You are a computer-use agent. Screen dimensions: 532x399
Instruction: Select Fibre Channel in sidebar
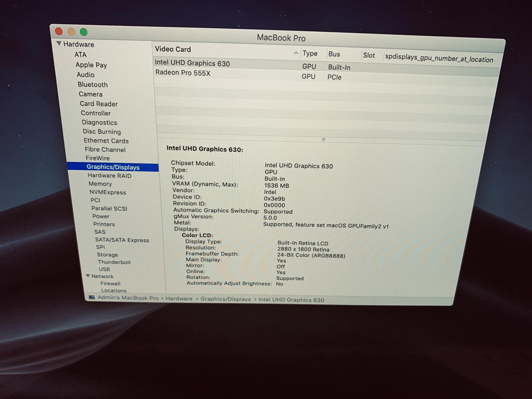pyautogui.click(x=105, y=150)
